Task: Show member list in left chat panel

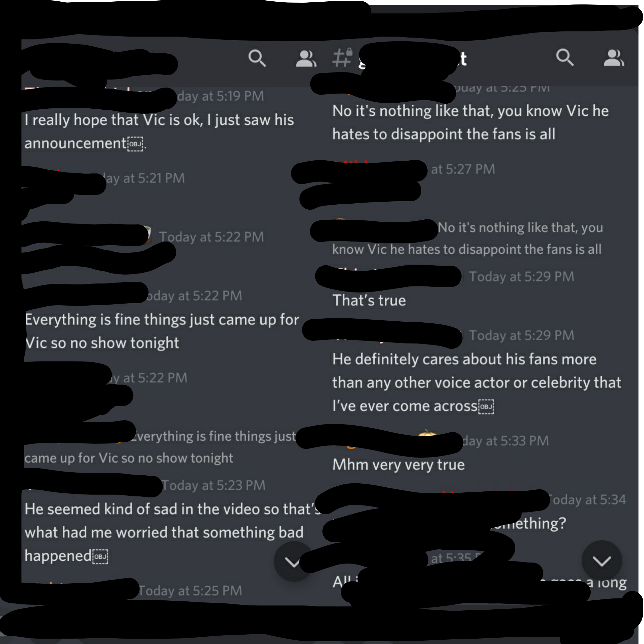Action: [x=306, y=59]
